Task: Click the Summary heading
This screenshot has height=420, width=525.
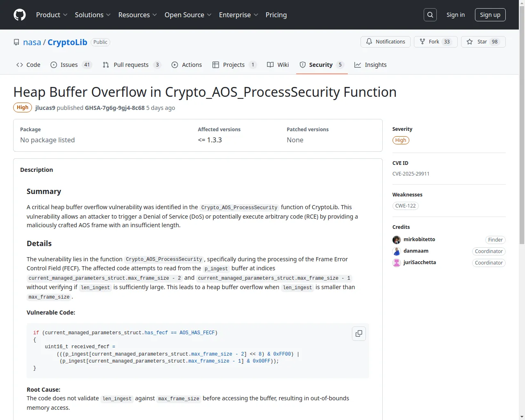Action: 44,192
